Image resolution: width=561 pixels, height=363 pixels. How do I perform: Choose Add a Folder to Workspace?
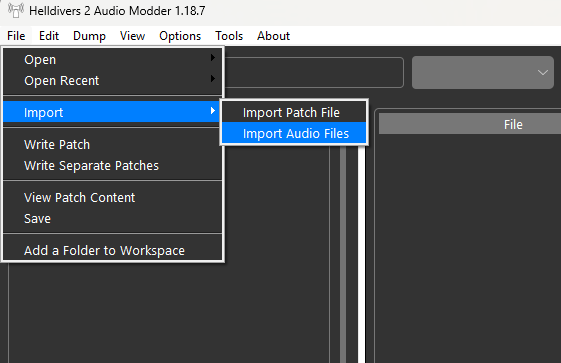[113, 250]
